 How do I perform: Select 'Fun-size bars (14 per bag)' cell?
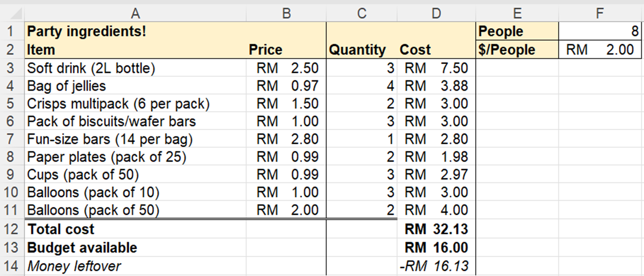click(135, 139)
